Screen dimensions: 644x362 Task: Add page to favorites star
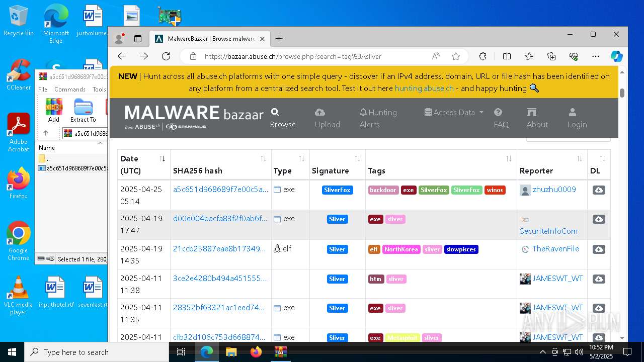tap(456, 56)
